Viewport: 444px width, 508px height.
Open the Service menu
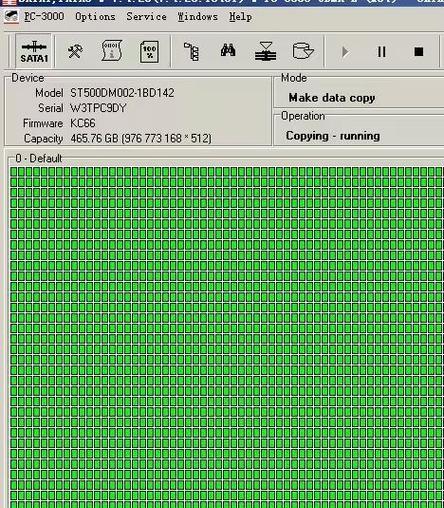click(x=146, y=16)
